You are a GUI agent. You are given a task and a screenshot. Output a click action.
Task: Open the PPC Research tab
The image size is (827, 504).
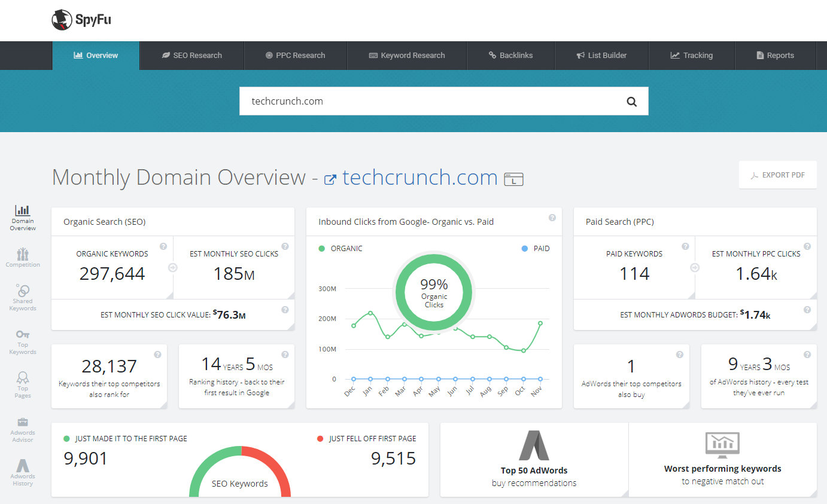tap(296, 56)
